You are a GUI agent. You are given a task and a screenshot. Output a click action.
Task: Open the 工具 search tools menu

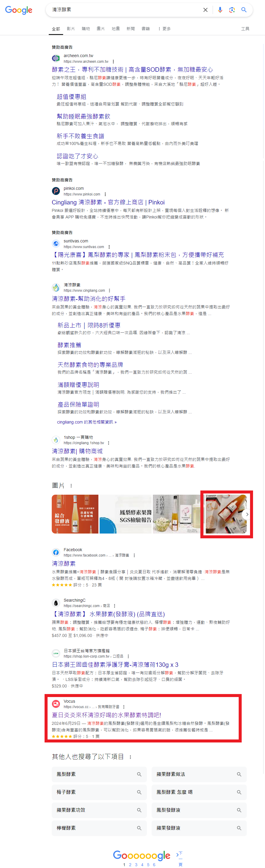(x=245, y=29)
